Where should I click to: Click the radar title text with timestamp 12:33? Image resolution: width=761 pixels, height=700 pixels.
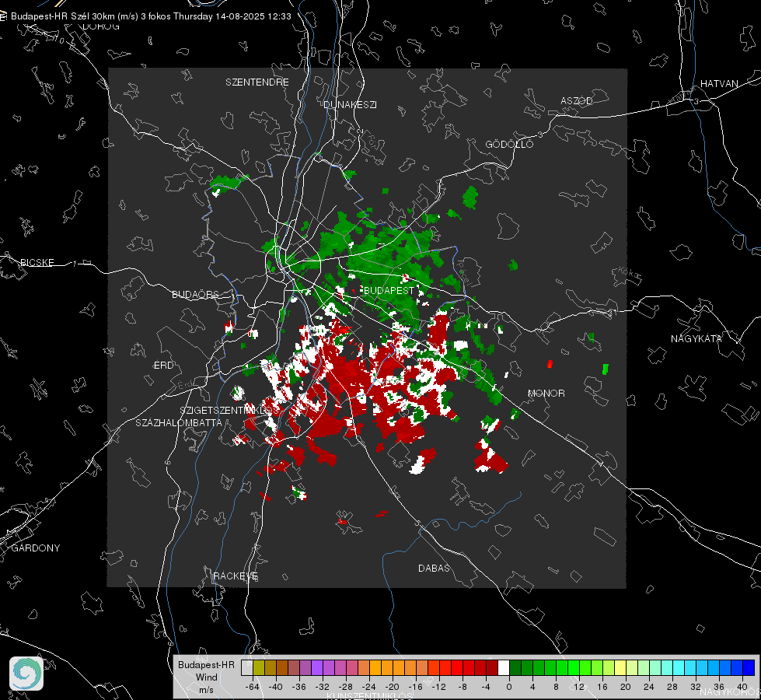click(x=151, y=16)
